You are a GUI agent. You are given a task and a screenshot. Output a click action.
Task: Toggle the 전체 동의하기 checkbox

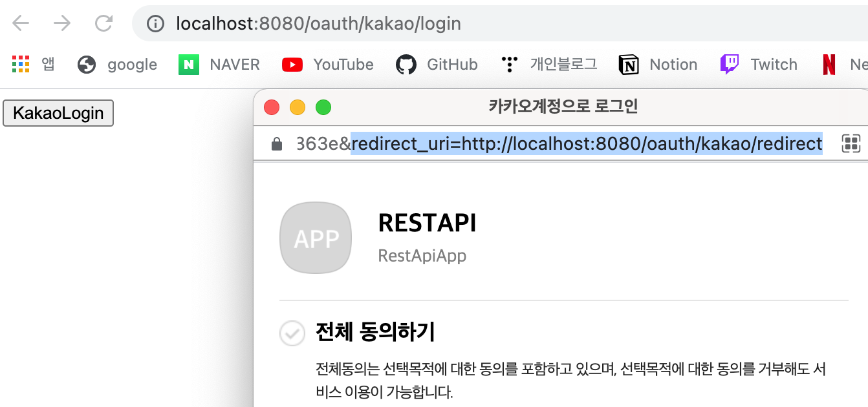point(292,333)
